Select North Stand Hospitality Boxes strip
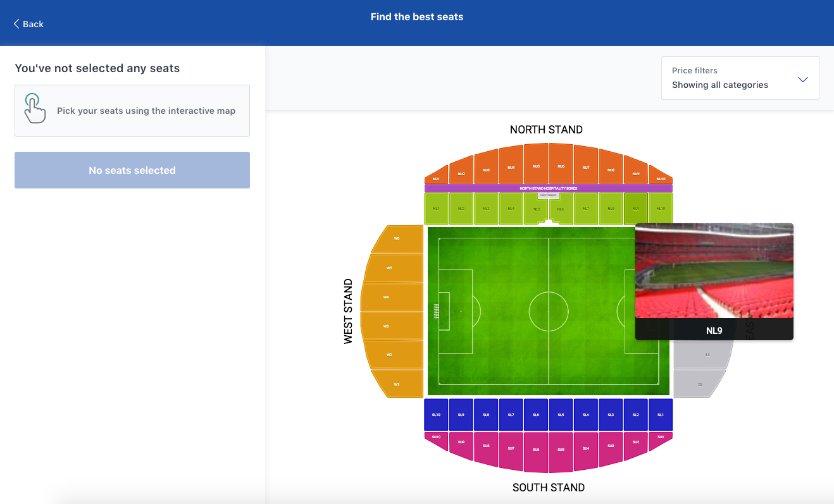 pyautogui.click(x=548, y=188)
